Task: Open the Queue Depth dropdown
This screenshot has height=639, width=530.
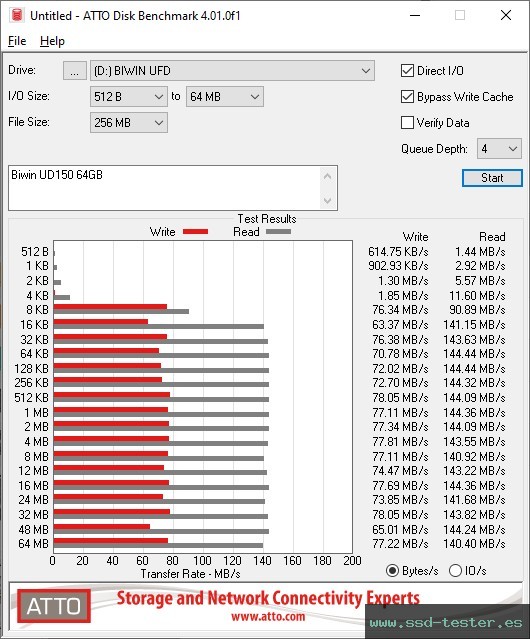Action: 499,149
